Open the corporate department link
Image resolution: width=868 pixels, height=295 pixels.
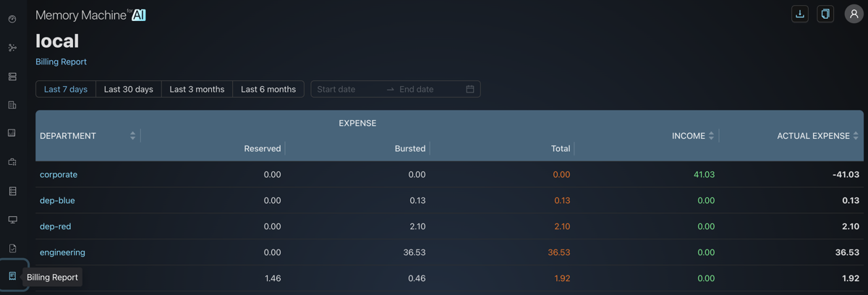point(59,174)
